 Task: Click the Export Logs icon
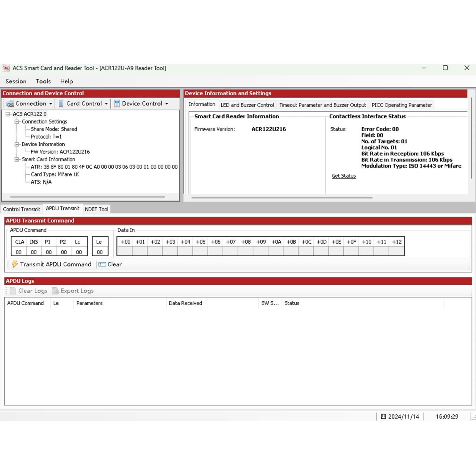(x=55, y=291)
